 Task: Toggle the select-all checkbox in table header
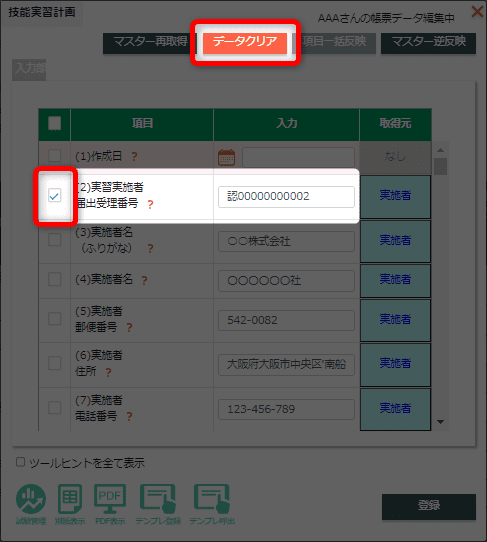[55, 123]
